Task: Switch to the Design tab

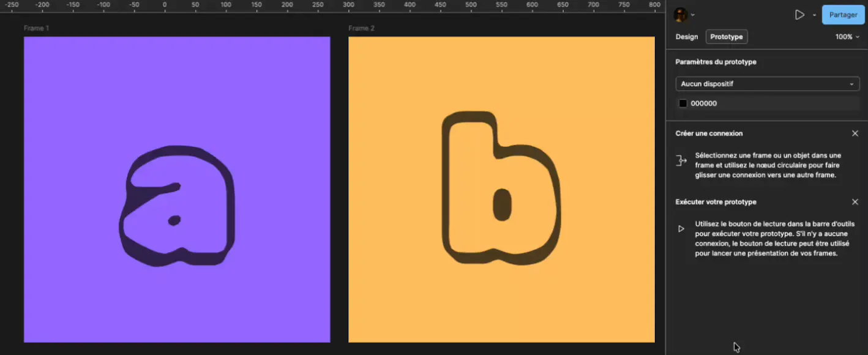Action: click(x=686, y=37)
